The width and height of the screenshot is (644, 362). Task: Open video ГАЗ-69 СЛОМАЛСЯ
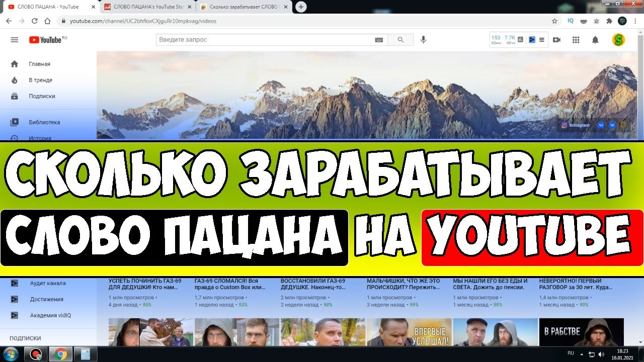pyautogui.click(x=229, y=284)
